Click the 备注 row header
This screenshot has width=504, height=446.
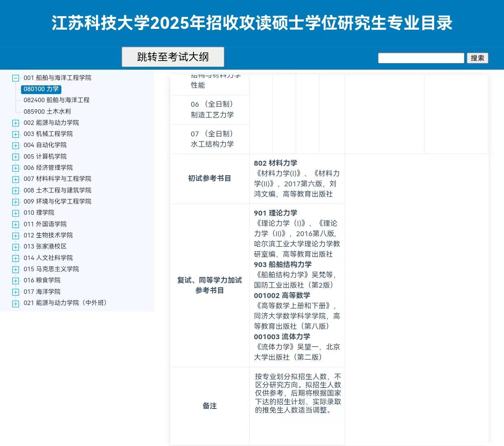(x=210, y=406)
